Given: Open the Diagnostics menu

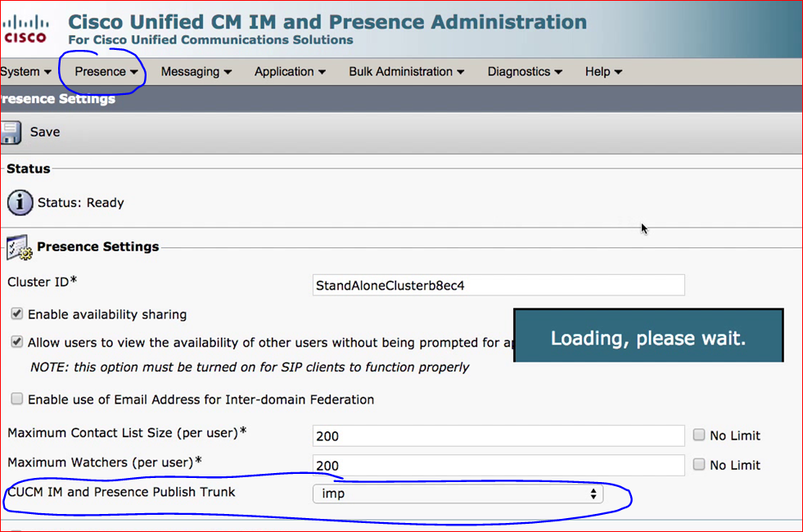Looking at the screenshot, I should click(525, 72).
